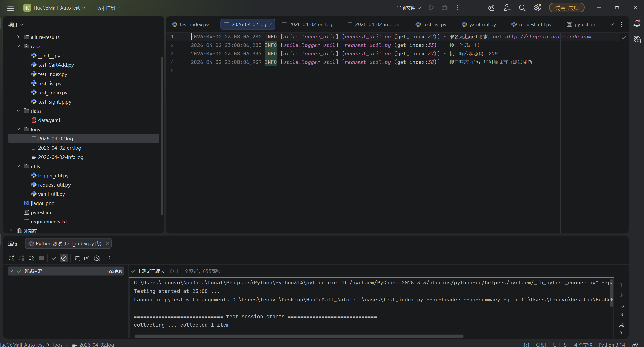The height and width of the screenshot is (347, 644).
Task: Collapse the cases folder
Action: click(18, 46)
